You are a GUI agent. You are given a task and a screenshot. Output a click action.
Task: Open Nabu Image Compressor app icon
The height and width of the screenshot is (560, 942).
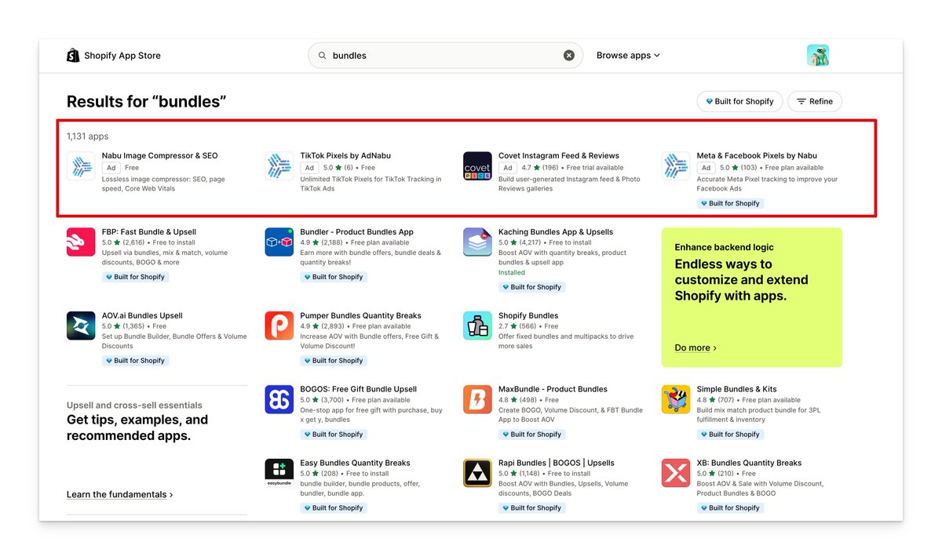click(x=81, y=166)
